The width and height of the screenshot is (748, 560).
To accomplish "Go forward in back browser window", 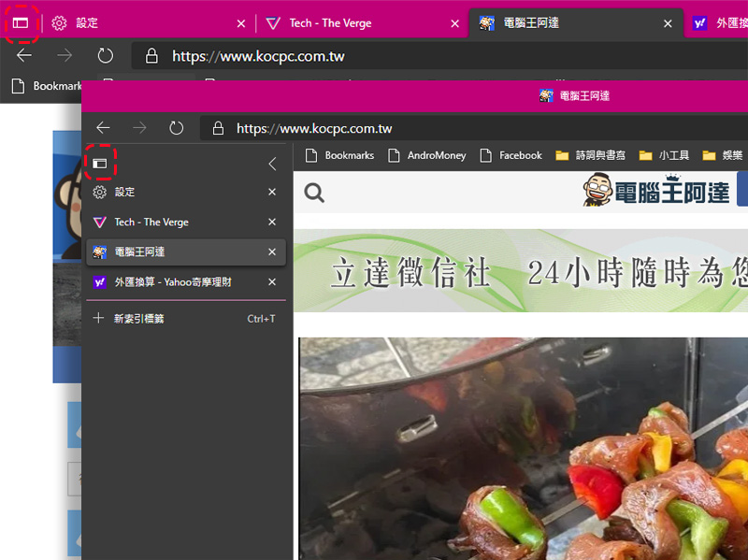I will click(x=65, y=56).
